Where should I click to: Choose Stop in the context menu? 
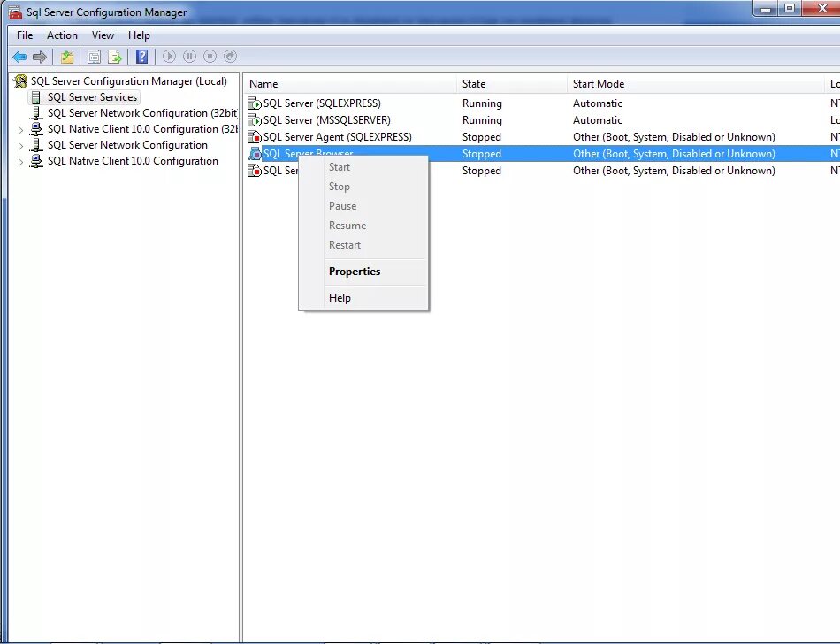[340, 187]
